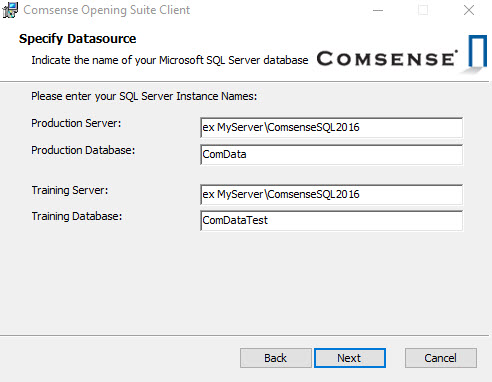Go back with the Back button
This screenshot has width=492, height=382.
click(276, 358)
